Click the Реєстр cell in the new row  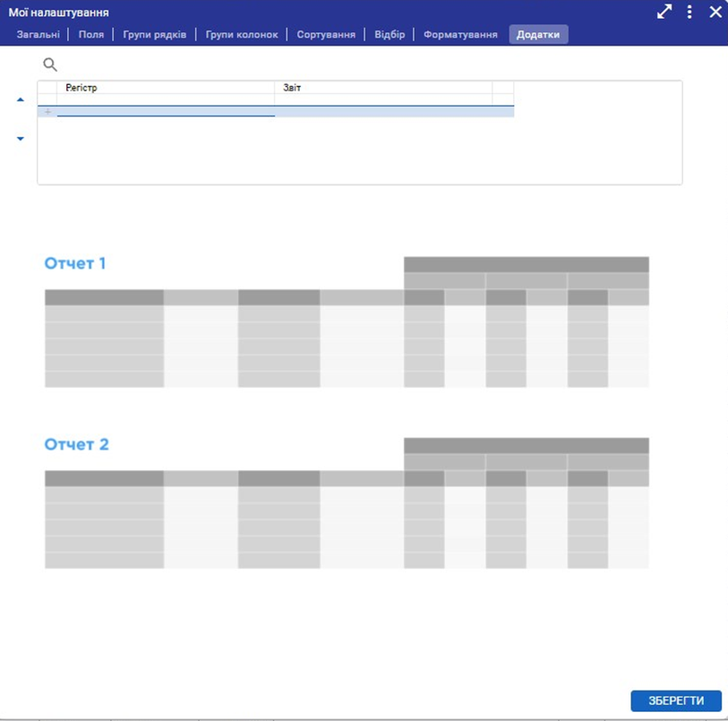click(x=166, y=112)
